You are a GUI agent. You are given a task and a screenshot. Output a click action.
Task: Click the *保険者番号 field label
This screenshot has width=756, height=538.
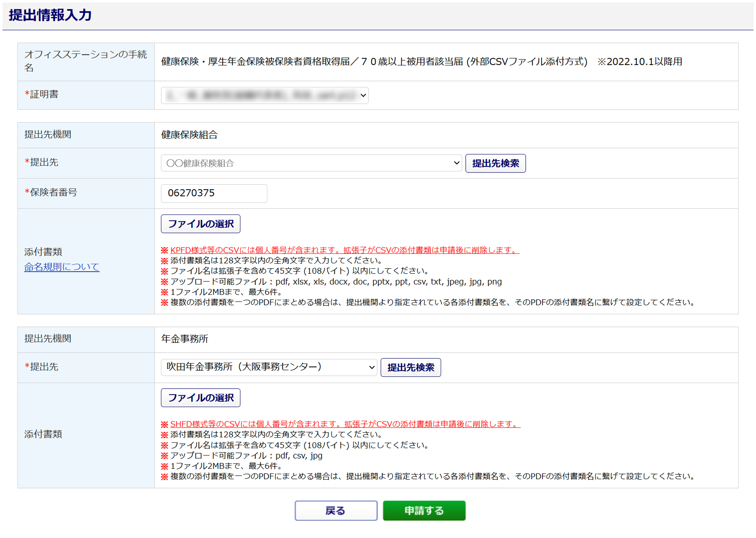pyautogui.click(x=51, y=193)
